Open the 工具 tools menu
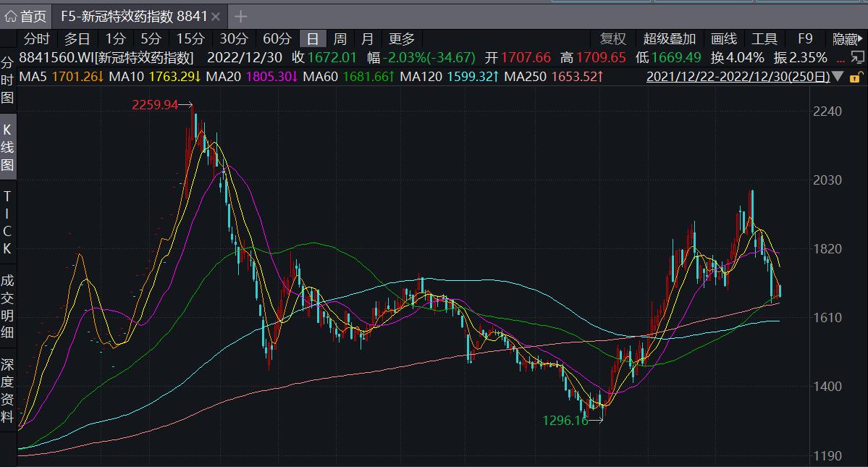This screenshot has height=467, width=868. tap(764, 39)
